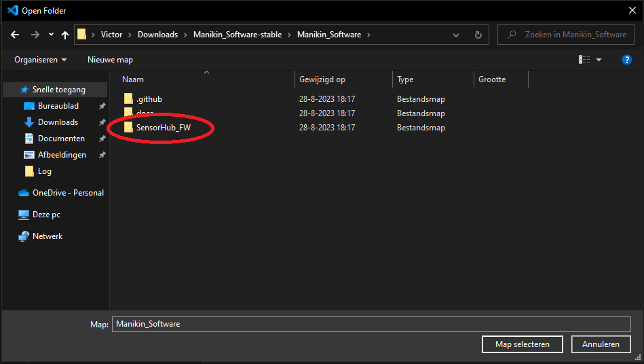Change view with the view layout icon

pos(584,60)
